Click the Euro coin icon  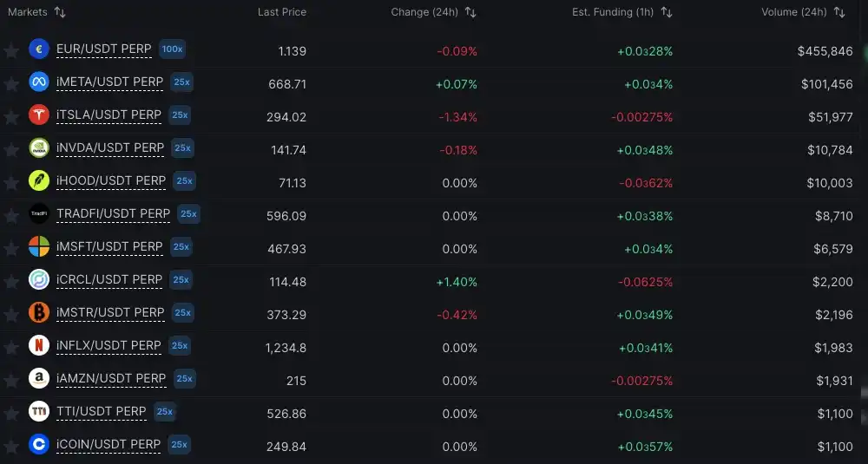39,49
